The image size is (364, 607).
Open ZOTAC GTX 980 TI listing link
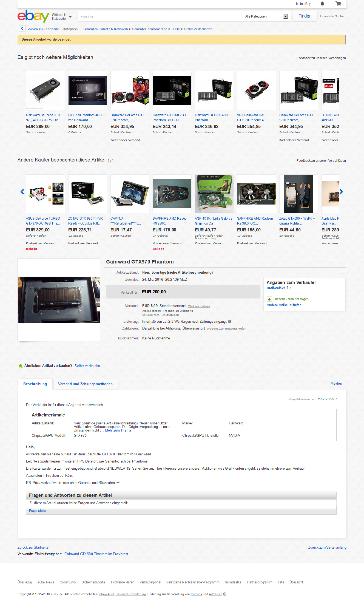click(x=86, y=221)
